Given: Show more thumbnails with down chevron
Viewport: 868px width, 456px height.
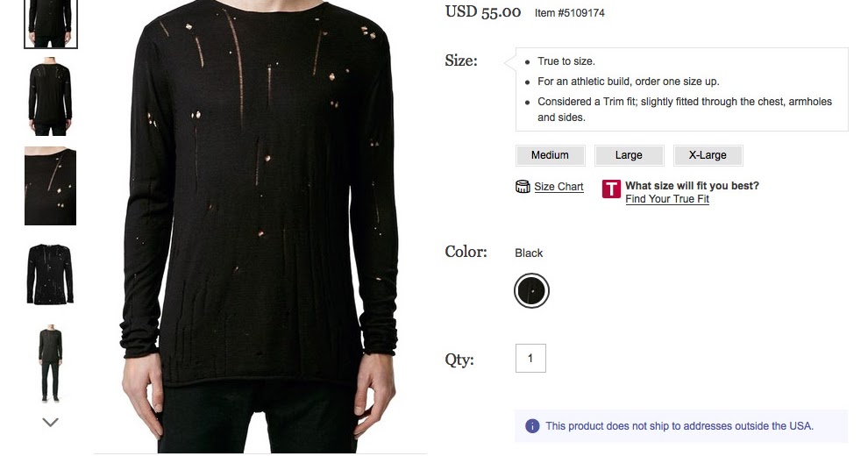Looking at the screenshot, I should click(x=50, y=423).
